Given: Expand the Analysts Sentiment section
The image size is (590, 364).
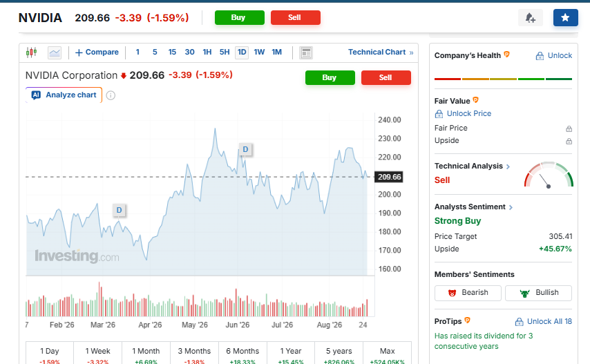Looking at the screenshot, I should [473, 207].
